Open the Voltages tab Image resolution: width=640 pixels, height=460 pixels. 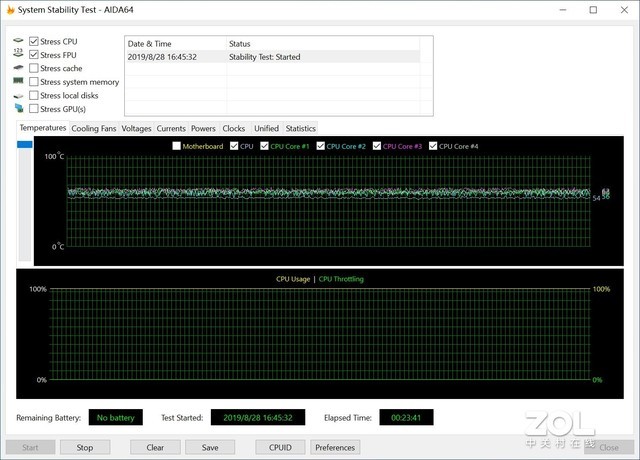coord(136,129)
